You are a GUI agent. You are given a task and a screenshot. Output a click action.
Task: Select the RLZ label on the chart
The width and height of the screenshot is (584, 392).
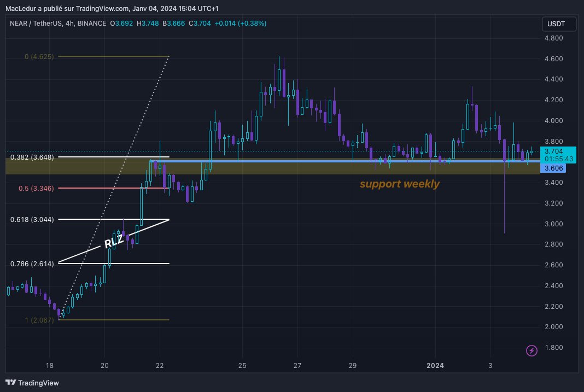(114, 241)
